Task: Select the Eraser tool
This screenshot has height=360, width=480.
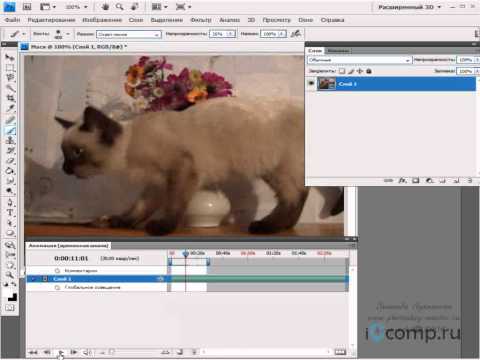Action: tap(10, 161)
